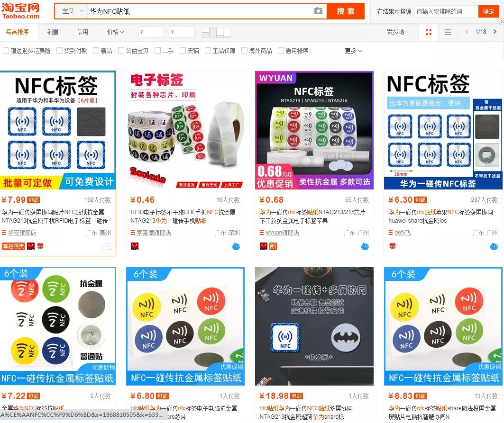Click the rose icon under the first listing
The image size is (504, 423).
pyautogui.click(x=41, y=246)
